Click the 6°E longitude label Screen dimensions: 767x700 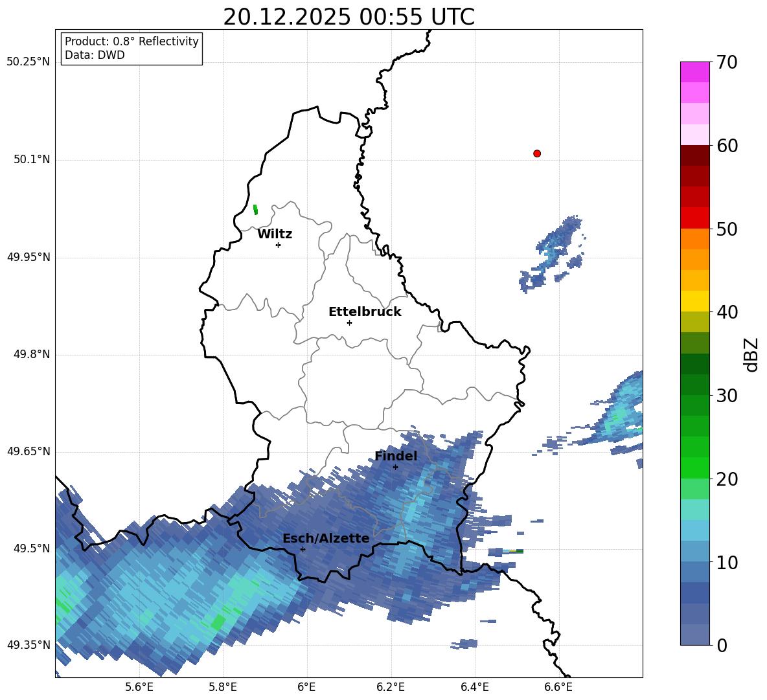click(x=306, y=687)
